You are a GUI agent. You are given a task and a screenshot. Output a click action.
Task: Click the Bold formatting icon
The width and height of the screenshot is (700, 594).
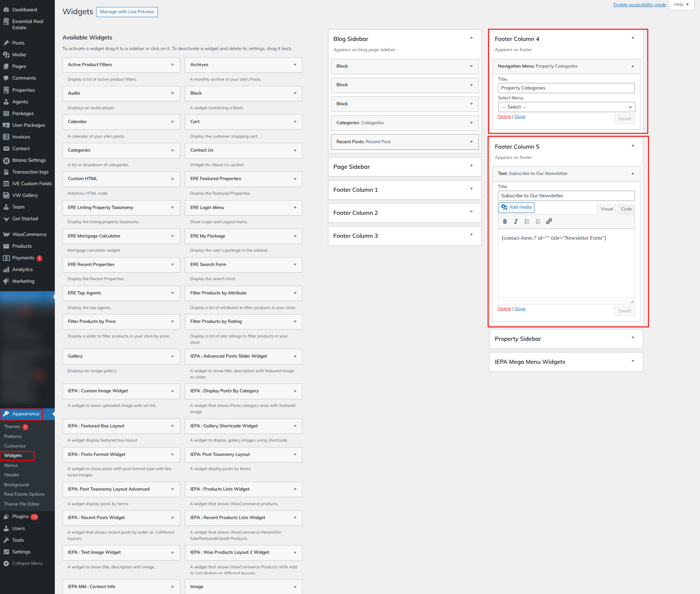pos(505,221)
